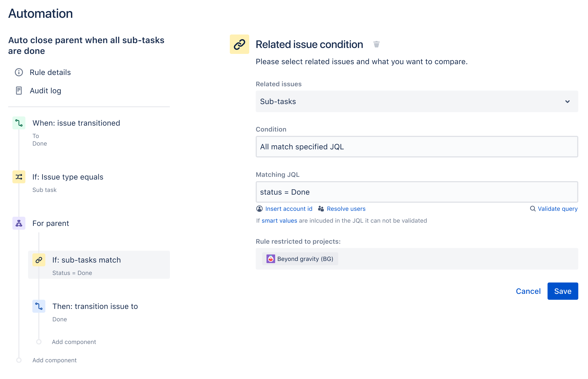Click inside the Matching JQL input field
The height and width of the screenshot is (379, 588).
416,192
